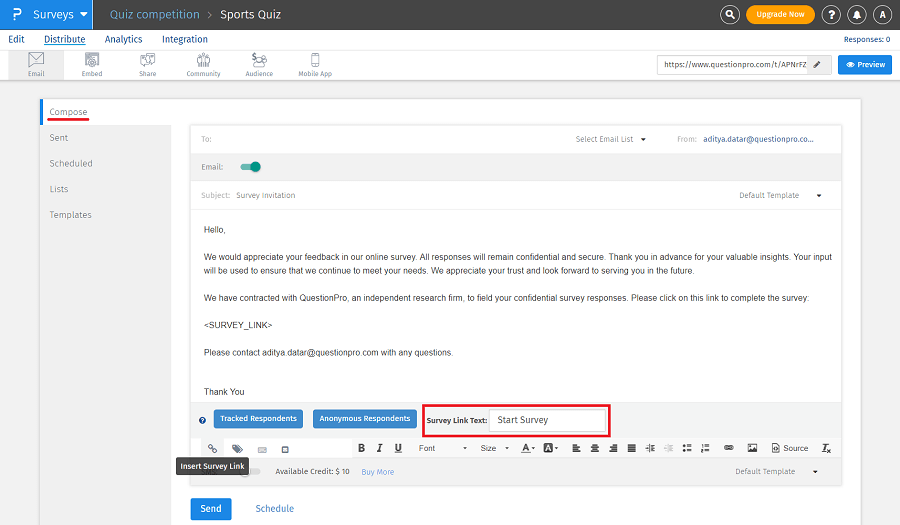Go to the Edit tab
The image size is (900, 525).
[16, 39]
